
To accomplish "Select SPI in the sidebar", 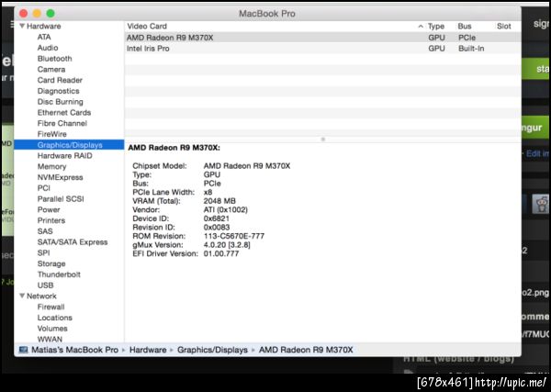I will (43, 252).
